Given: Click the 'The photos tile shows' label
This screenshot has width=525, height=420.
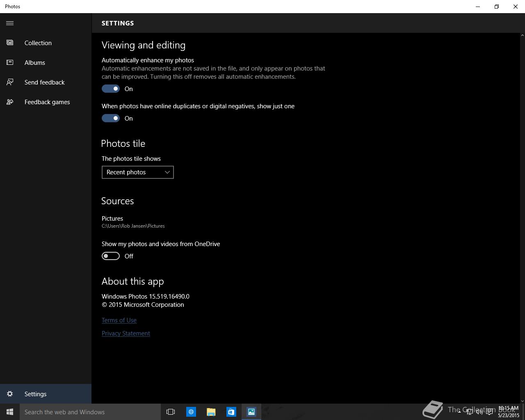Looking at the screenshot, I should coord(131,159).
